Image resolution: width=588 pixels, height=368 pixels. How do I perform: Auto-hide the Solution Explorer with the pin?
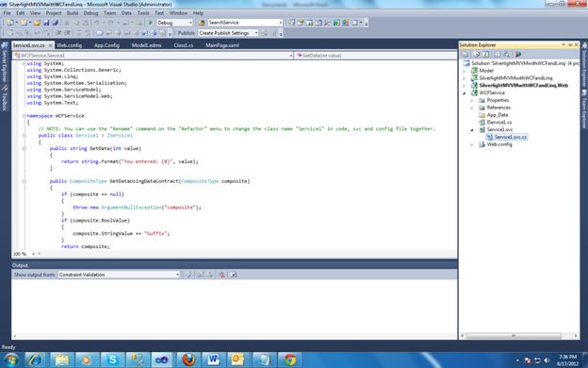[x=570, y=44]
